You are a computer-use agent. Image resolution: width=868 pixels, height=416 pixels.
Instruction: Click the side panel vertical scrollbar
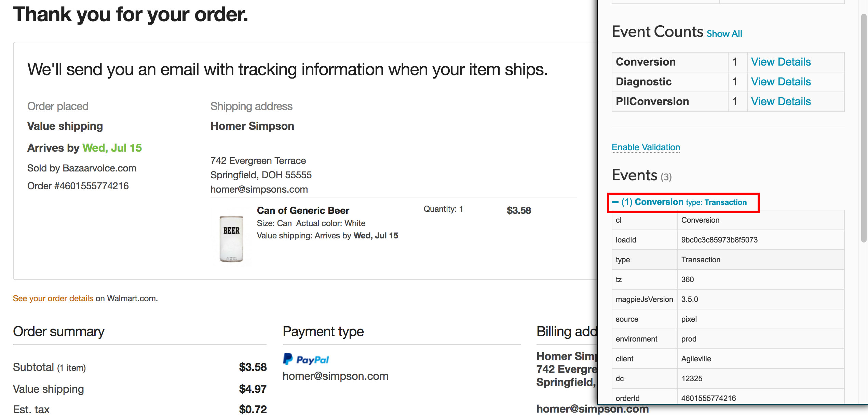click(864, 128)
